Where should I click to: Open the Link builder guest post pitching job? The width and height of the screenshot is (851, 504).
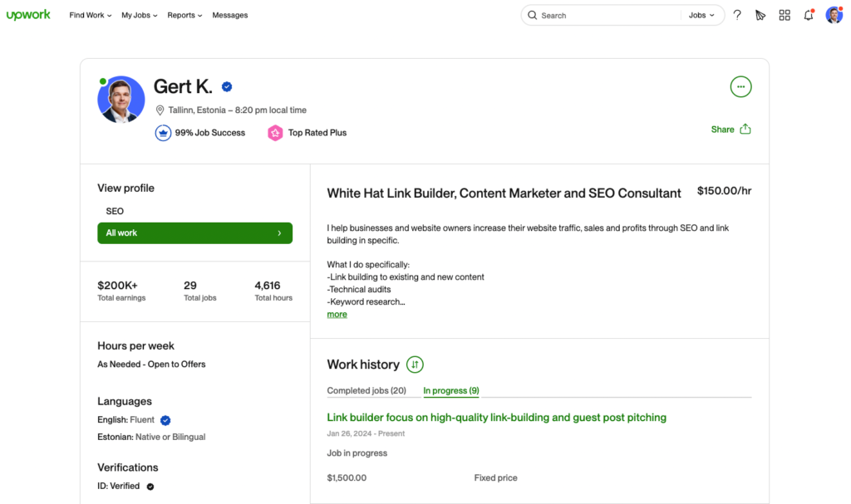[x=497, y=418]
